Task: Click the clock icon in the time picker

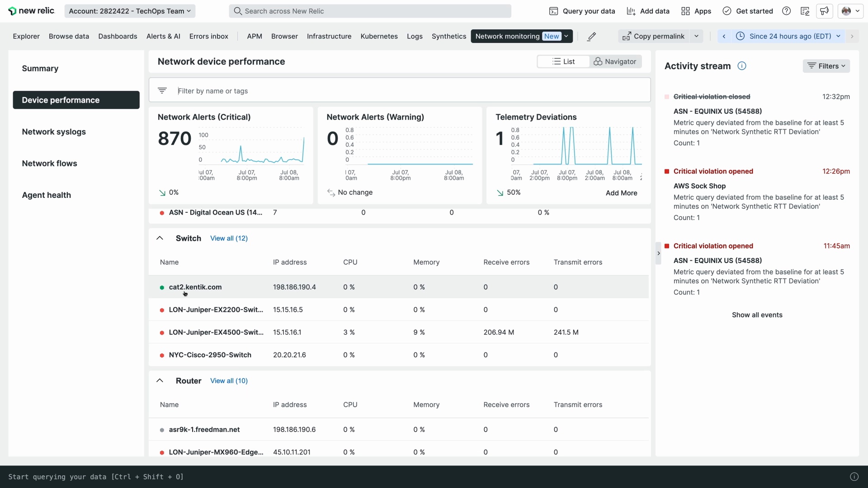Action: [x=740, y=36]
